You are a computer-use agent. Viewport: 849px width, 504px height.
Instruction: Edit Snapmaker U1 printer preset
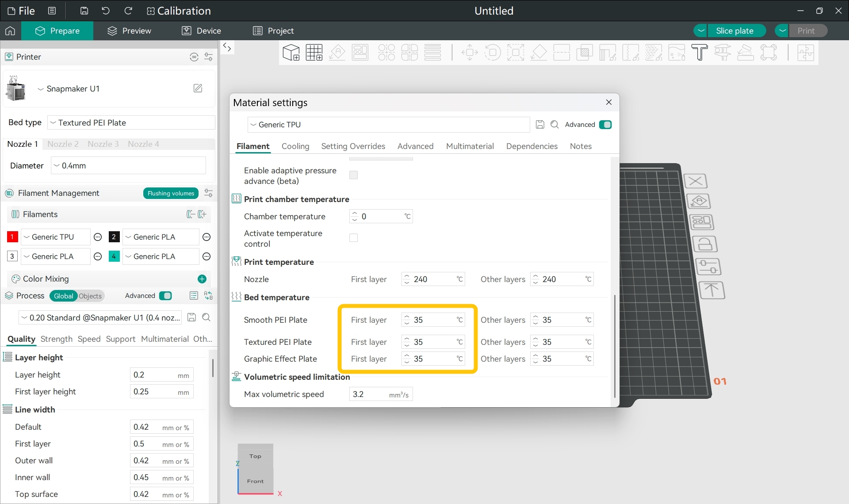coord(198,88)
